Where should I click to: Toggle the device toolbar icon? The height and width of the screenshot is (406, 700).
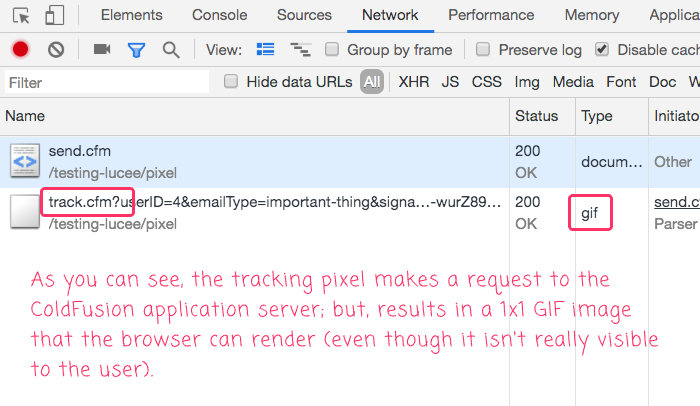pos(55,15)
